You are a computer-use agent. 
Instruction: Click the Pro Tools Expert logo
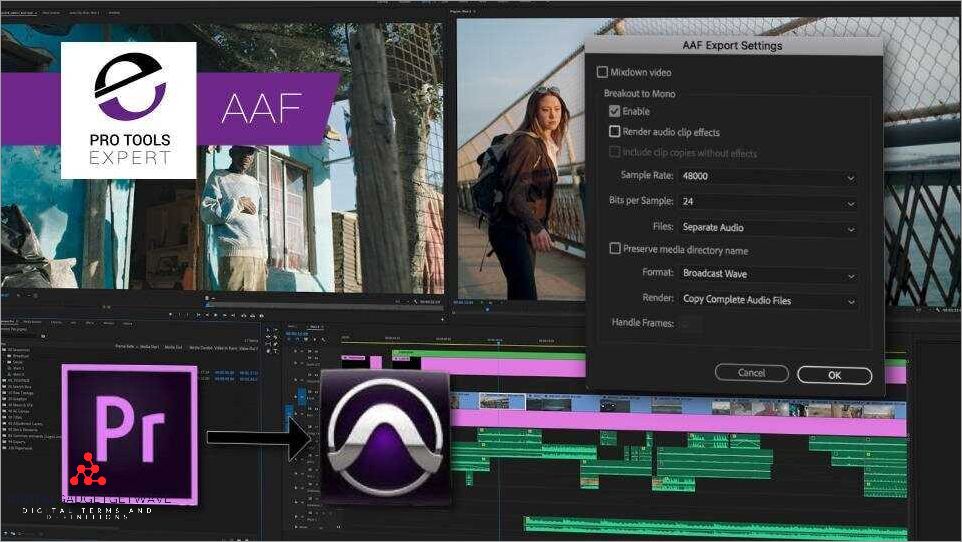coord(128,110)
